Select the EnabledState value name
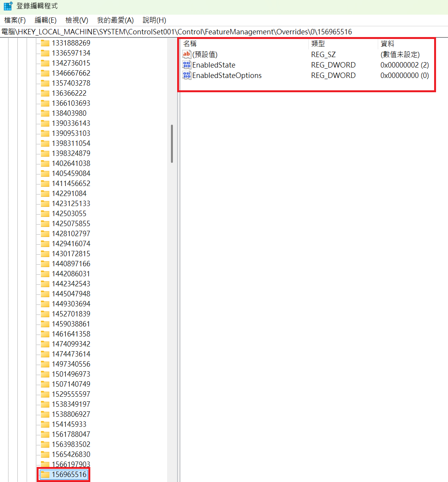 214,65
